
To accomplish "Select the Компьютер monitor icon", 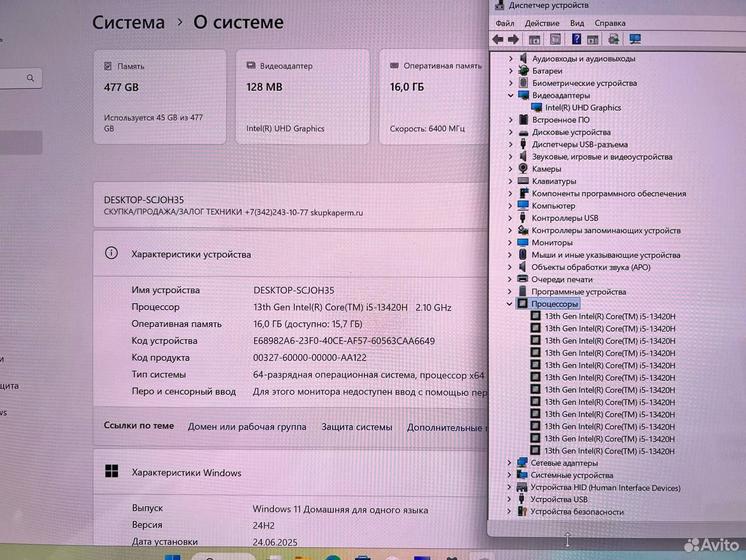I will coord(523,206).
